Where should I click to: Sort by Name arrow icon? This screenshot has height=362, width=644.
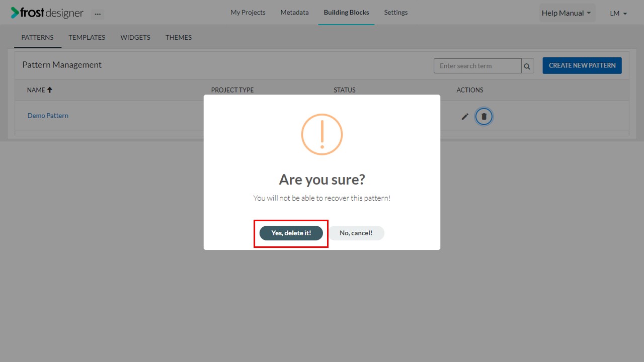(x=50, y=90)
